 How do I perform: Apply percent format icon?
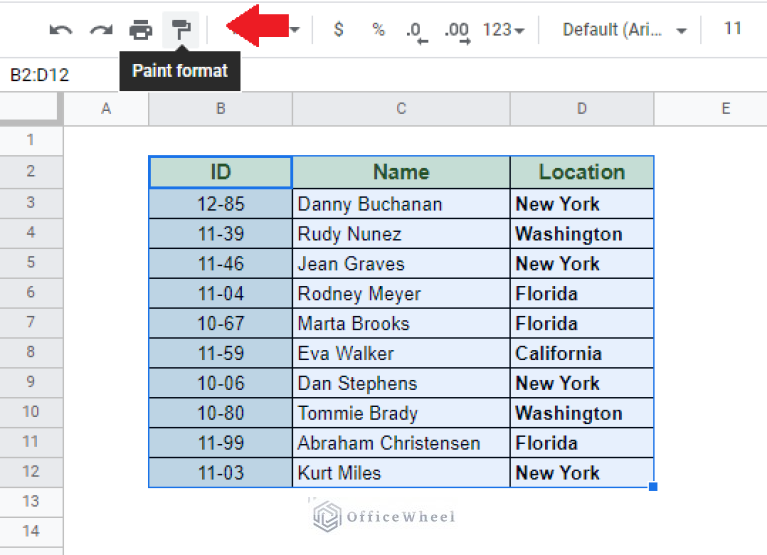pyautogui.click(x=378, y=30)
